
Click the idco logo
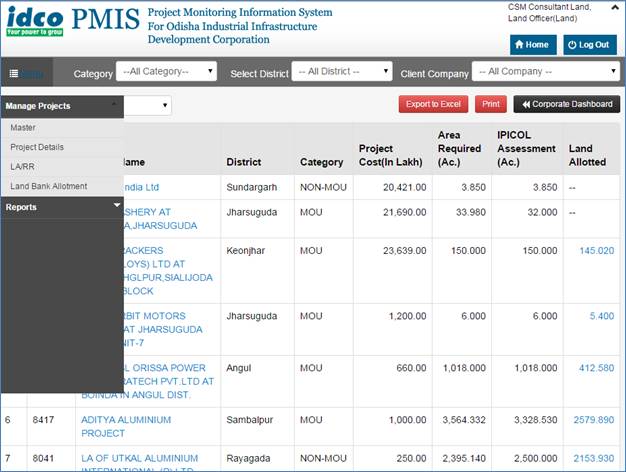pyautogui.click(x=35, y=21)
